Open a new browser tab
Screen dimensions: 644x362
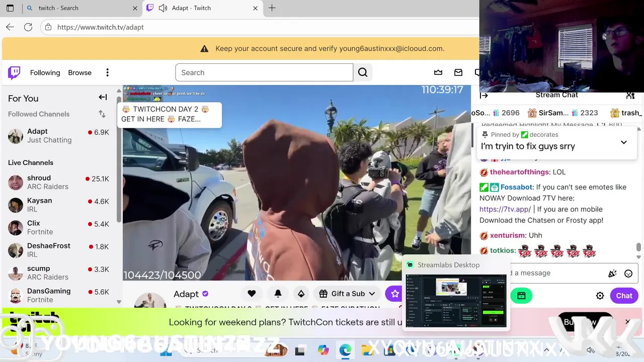272,8
